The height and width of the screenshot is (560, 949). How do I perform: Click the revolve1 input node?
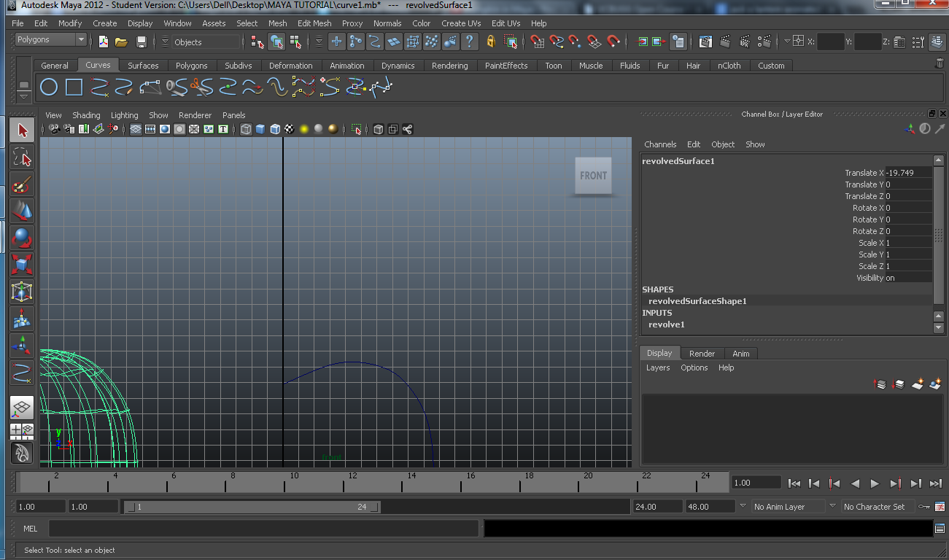pyautogui.click(x=667, y=324)
